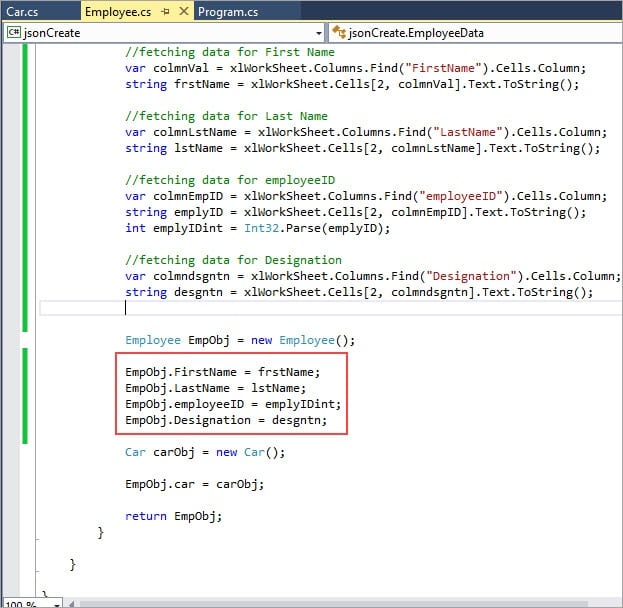Click emplyIDint in the int declaration
This screenshot has width=623, height=608.
tap(188, 228)
